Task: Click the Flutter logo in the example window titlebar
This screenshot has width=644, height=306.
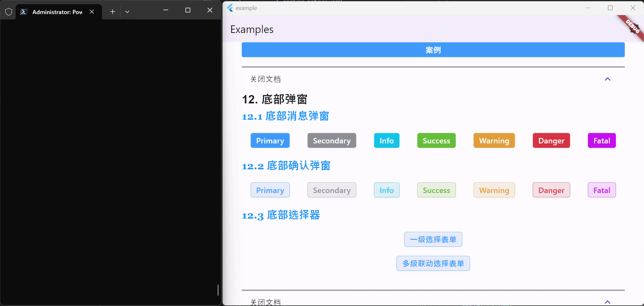Action: [x=230, y=8]
